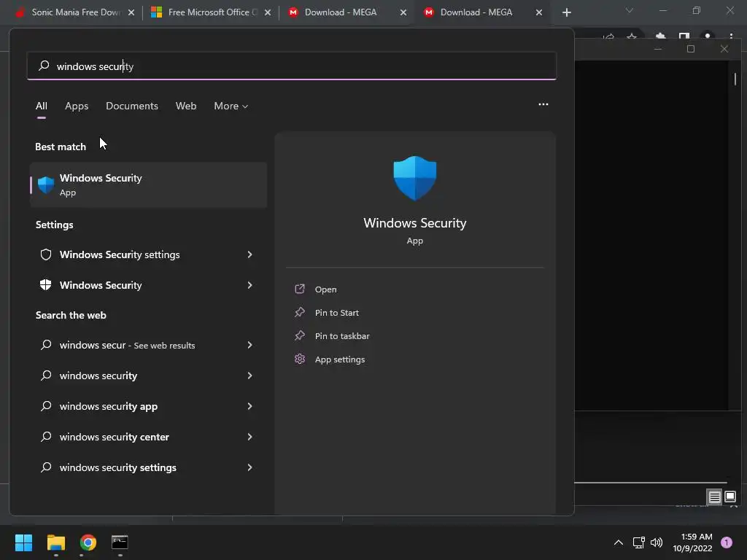Screen dimensions: 747x560
Task: Click the Open external-link icon
Action: coord(300,289)
